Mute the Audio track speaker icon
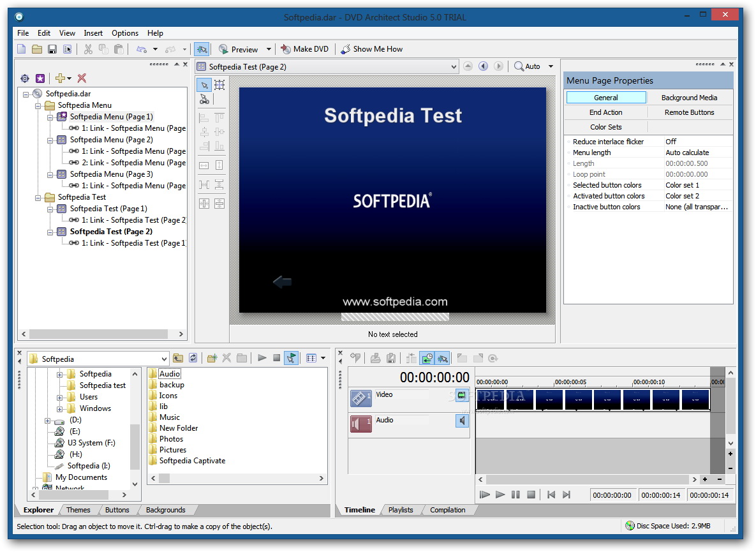 (x=462, y=421)
